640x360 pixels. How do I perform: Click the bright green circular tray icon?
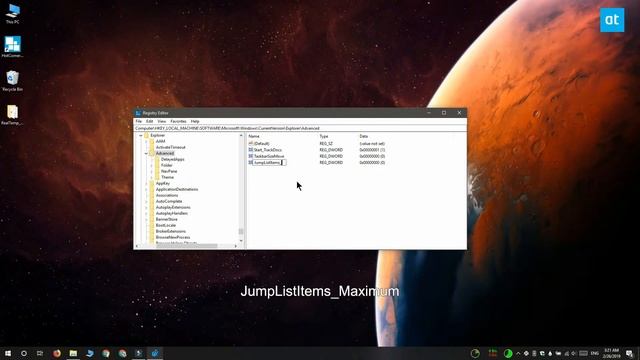point(508,353)
